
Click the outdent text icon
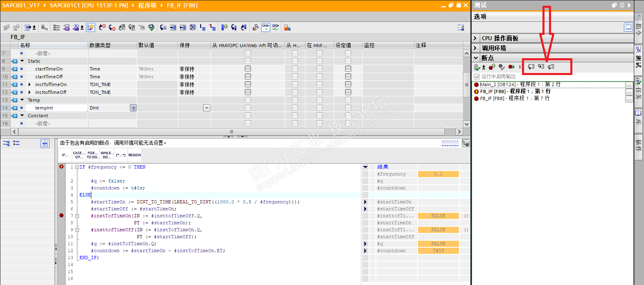coord(183,27)
